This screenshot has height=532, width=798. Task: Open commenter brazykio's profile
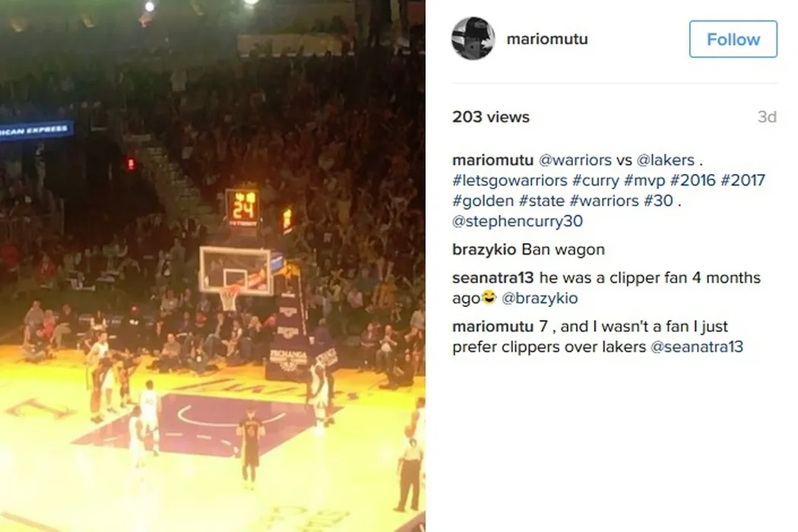point(484,249)
